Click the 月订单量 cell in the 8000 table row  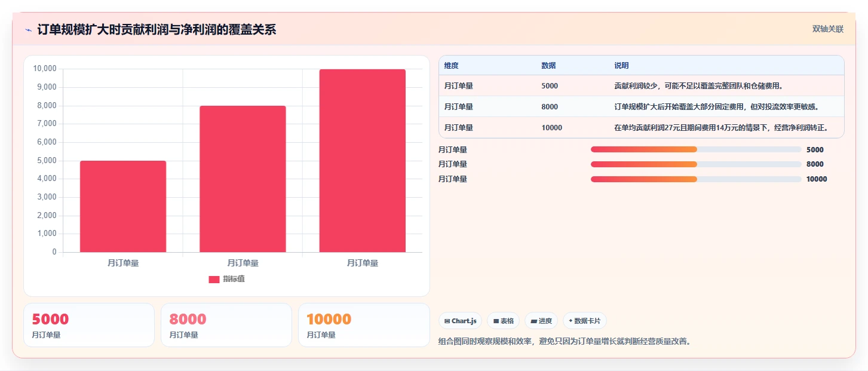coord(459,107)
